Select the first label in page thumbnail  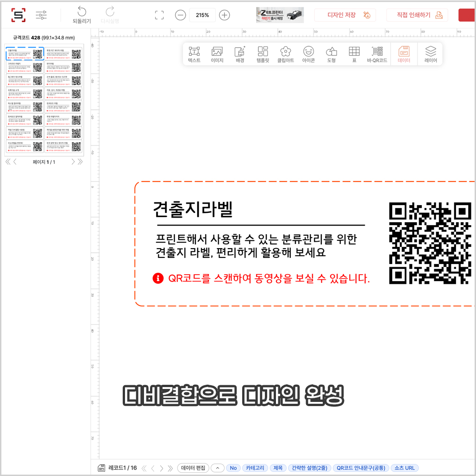pyautogui.click(x=25, y=54)
